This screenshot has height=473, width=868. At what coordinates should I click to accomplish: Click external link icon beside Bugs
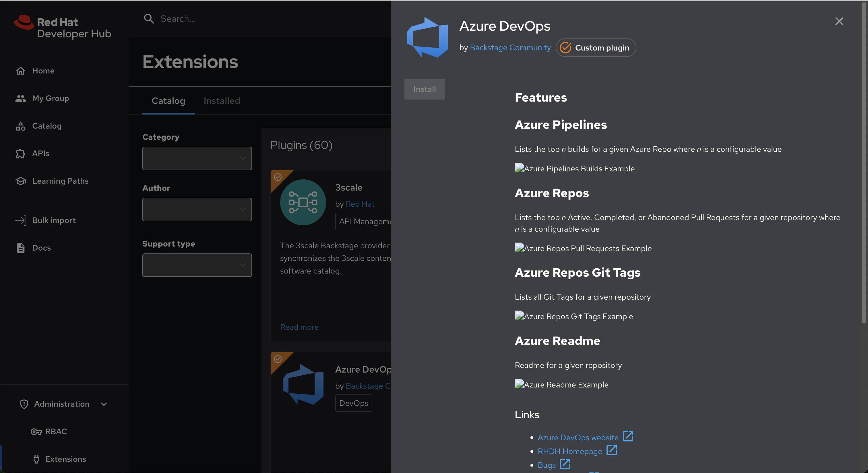565,464
